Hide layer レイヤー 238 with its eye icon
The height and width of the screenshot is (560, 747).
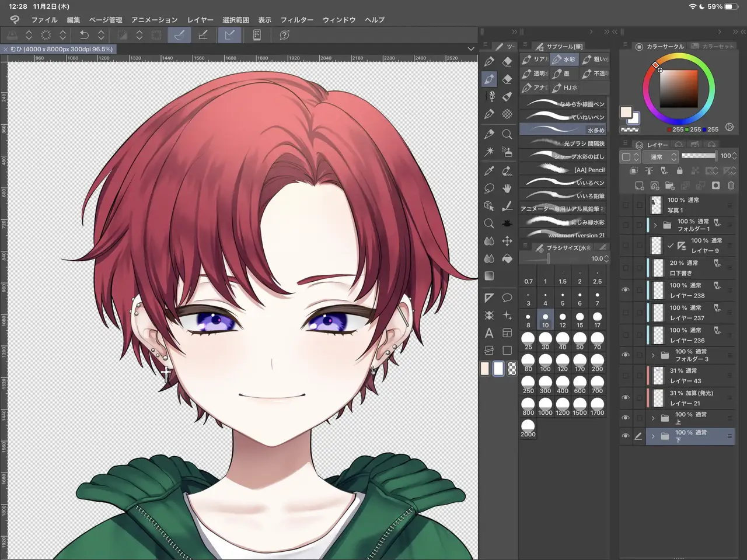[626, 290]
